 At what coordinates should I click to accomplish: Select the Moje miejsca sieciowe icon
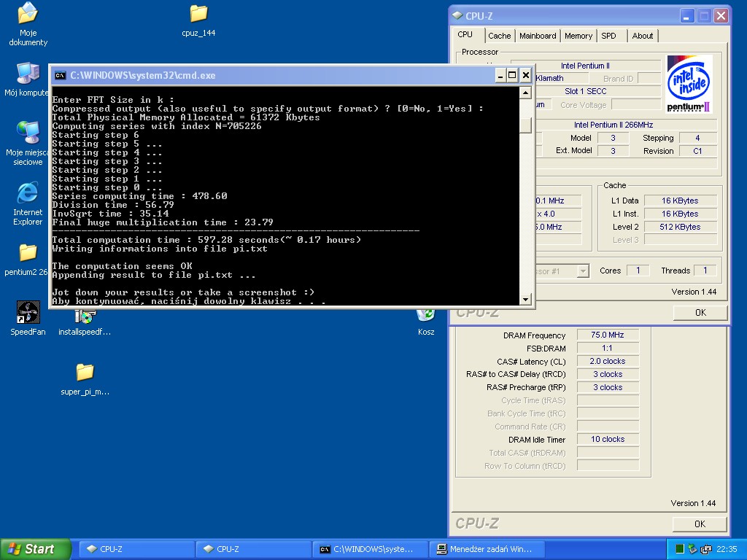28,133
